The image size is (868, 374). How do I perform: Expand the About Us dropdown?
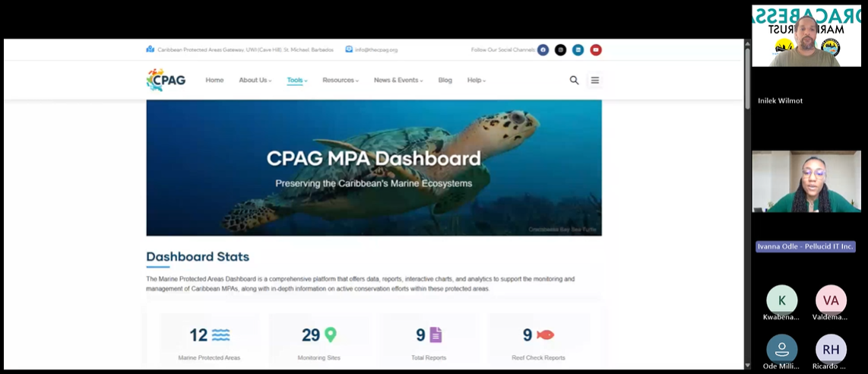coord(255,80)
